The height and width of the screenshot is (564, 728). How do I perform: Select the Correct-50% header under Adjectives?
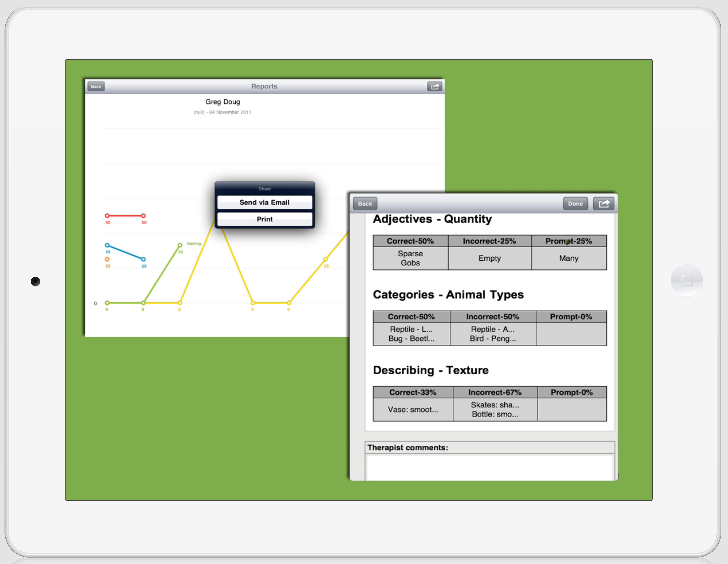coord(410,241)
